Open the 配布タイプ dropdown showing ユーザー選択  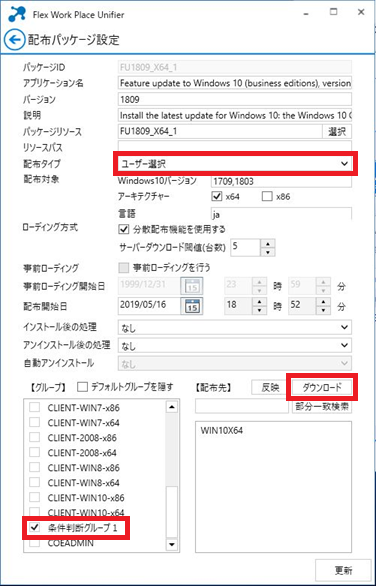point(235,163)
